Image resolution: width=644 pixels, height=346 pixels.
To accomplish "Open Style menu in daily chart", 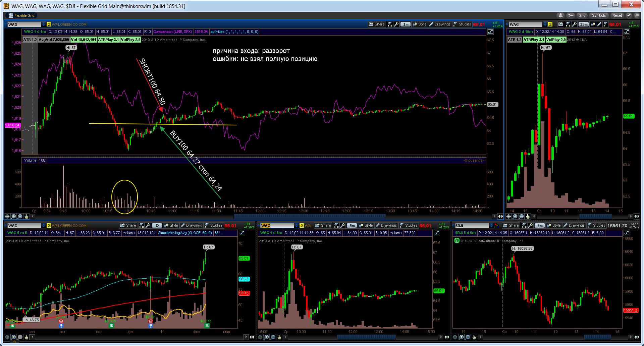I will [171, 225].
